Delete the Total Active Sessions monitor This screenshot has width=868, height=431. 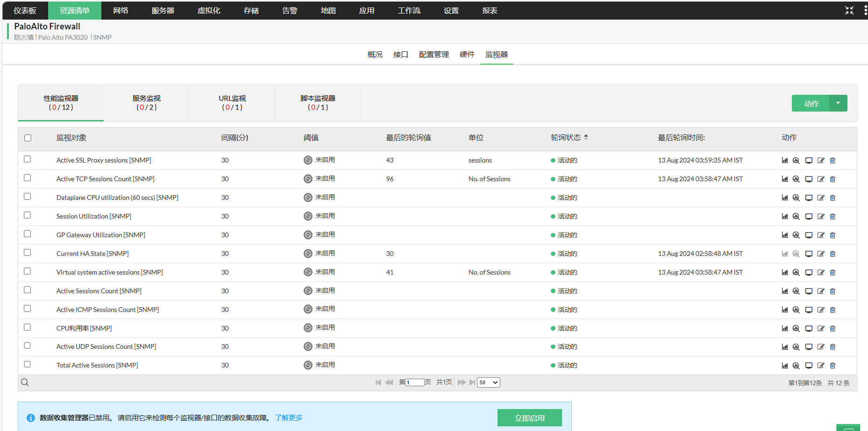tap(832, 365)
